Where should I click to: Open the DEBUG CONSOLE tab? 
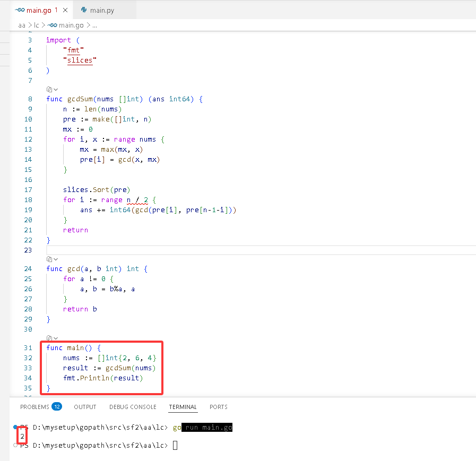pos(133,407)
